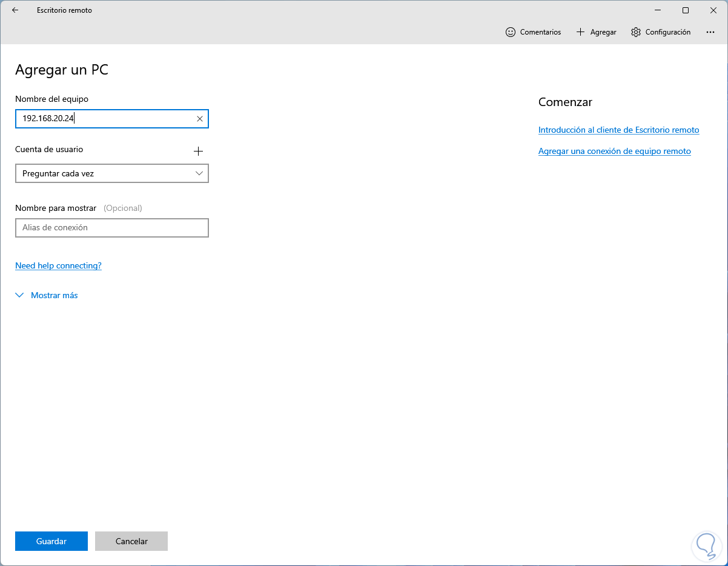Open the three-dots more options menu
The width and height of the screenshot is (728, 566).
tap(710, 32)
